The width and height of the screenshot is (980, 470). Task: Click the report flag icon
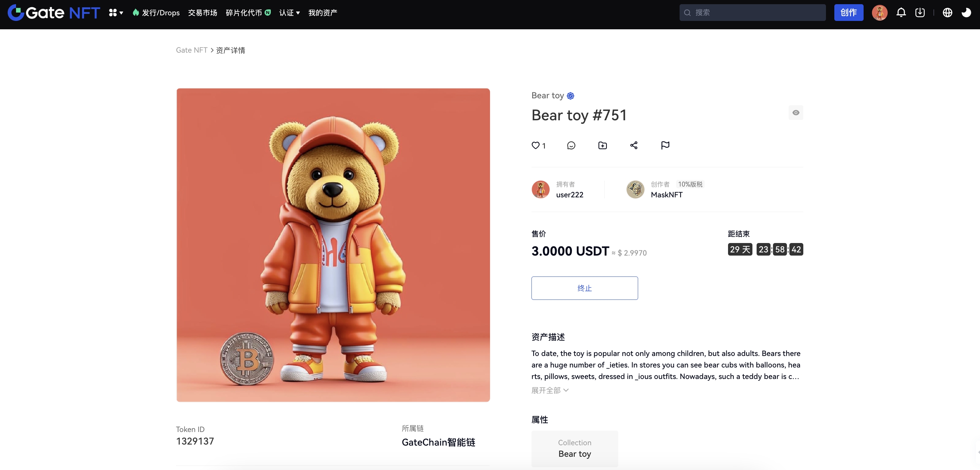pyautogui.click(x=665, y=145)
